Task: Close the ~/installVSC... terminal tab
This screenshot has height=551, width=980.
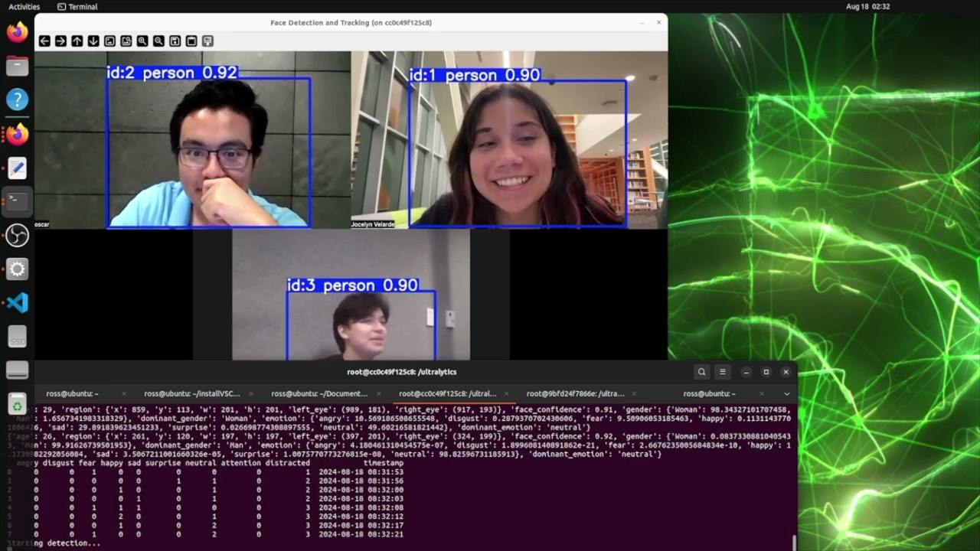Action: click(x=251, y=393)
